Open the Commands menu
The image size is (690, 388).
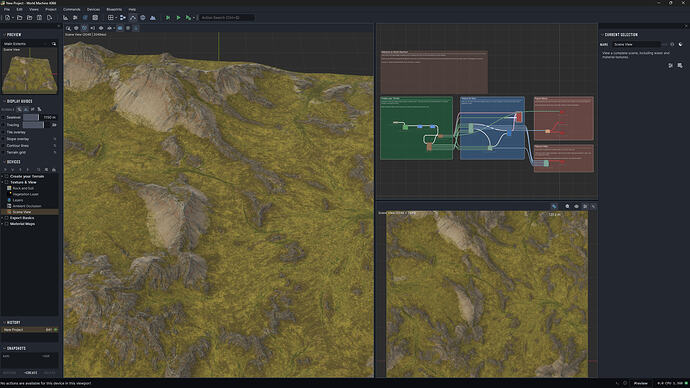click(71, 9)
